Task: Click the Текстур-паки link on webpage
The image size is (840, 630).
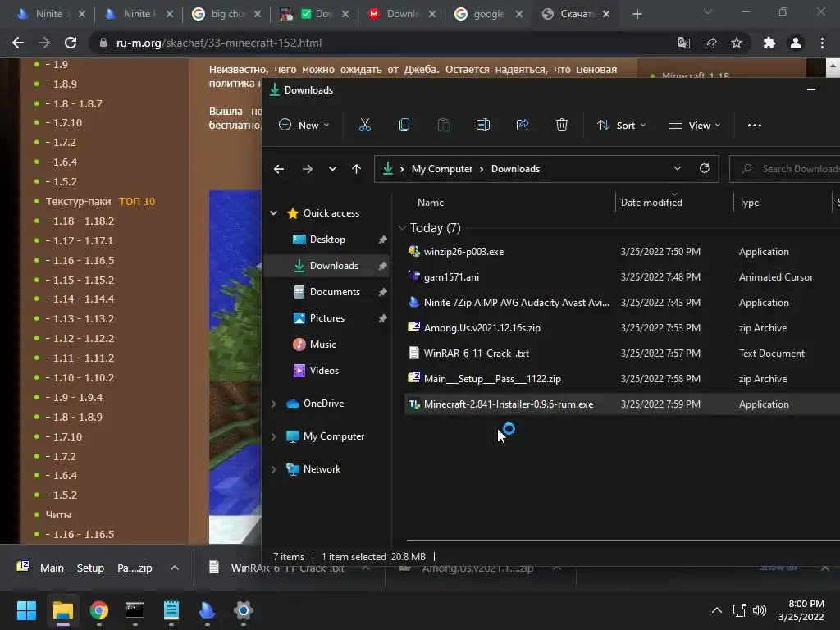Action: coord(78,202)
